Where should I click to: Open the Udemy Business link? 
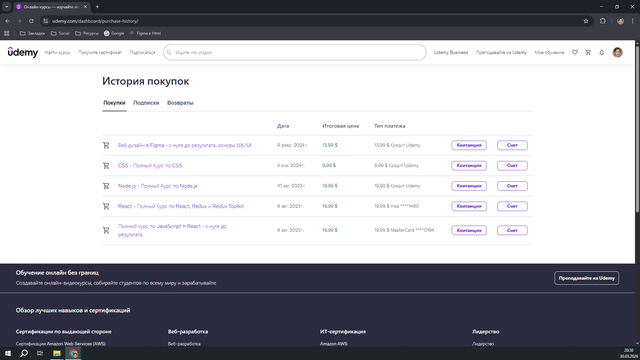click(x=451, y=52)
